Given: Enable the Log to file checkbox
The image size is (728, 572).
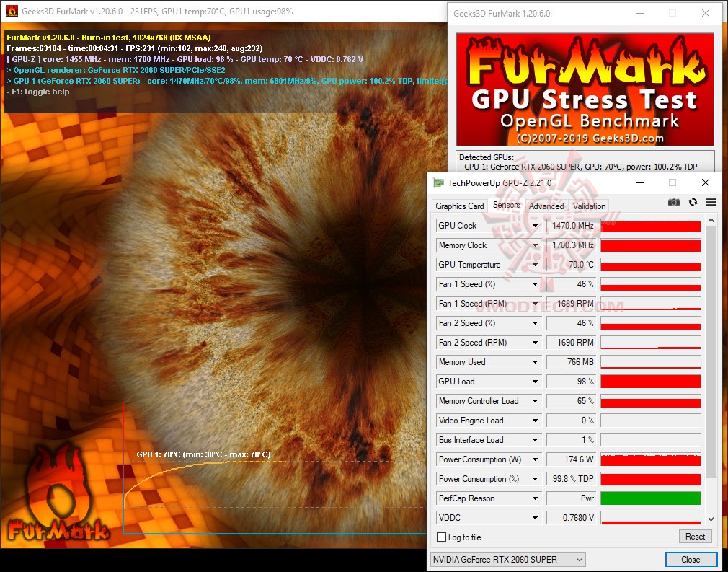Looking at the screenshot, I should click(442, 537).
